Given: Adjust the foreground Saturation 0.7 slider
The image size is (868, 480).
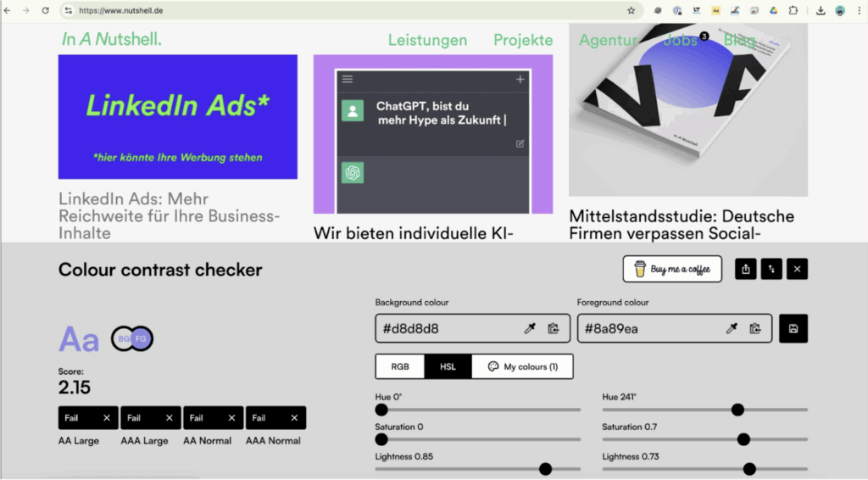Looking at the screenshot, I should pyautogui.click(x=704, y=439).
